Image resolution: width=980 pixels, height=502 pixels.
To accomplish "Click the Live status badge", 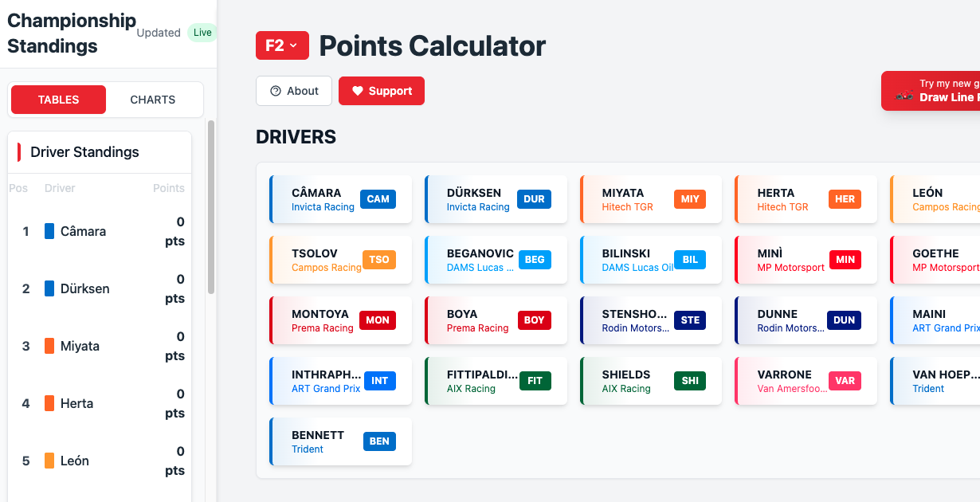I will click(x=202, y=32).
